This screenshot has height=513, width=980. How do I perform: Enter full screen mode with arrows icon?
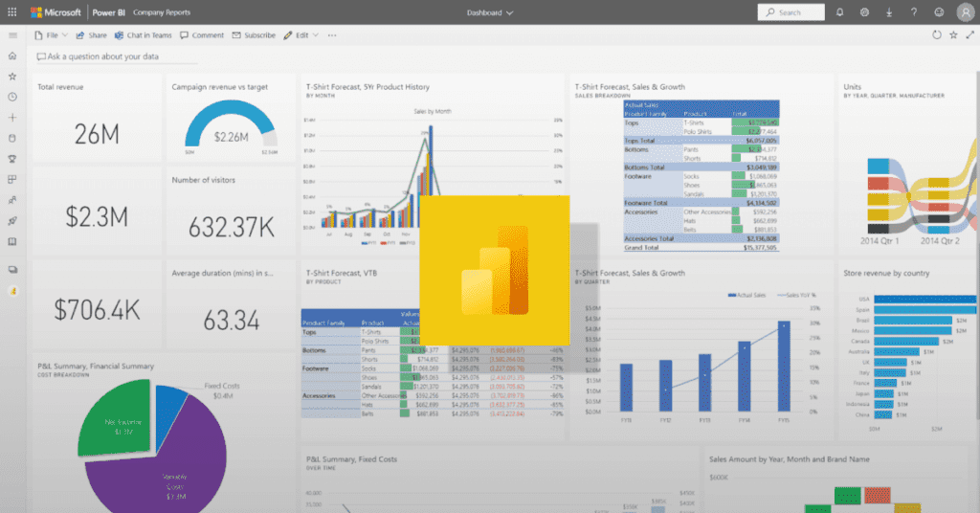[970, 35]
